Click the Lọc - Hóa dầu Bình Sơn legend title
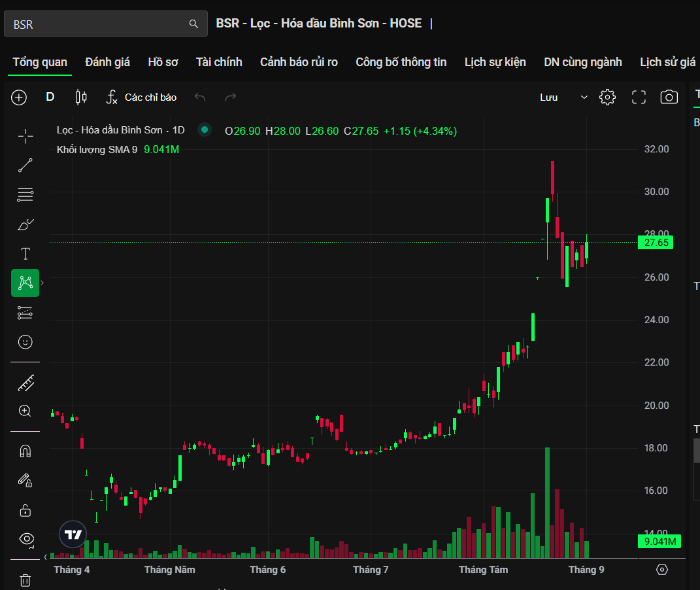The width and height of the screenshot is (700, 590). [x=109, y=130]
